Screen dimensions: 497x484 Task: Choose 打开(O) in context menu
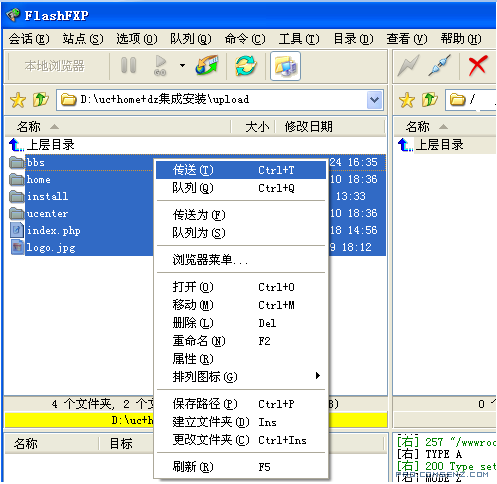(241, 287)
